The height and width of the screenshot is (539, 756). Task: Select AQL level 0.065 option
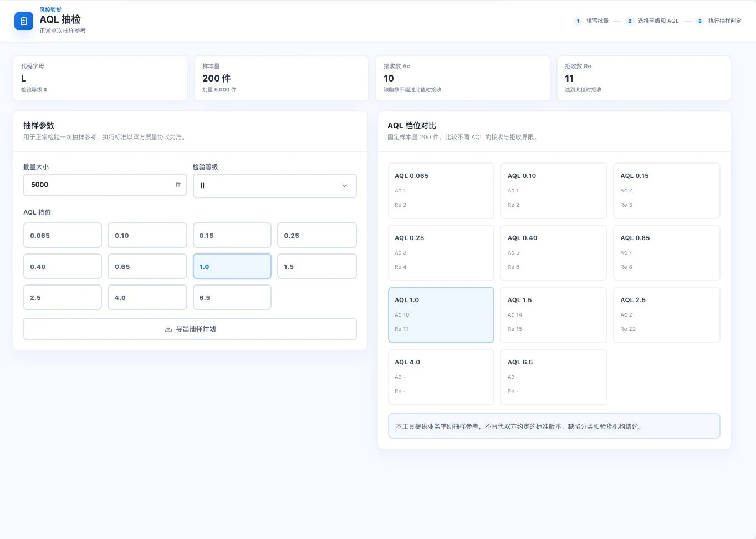pyautogui.click(x=63, y=235)
